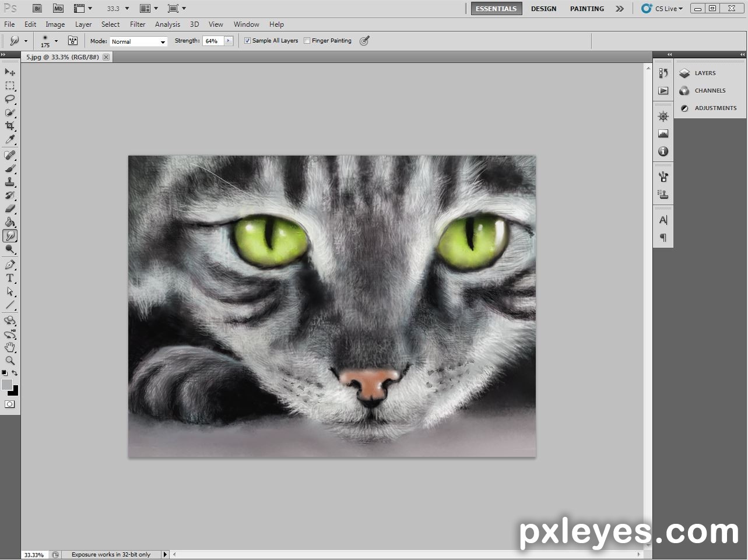Switch to the Design workspace
The image size is (748, 560).
543,9
